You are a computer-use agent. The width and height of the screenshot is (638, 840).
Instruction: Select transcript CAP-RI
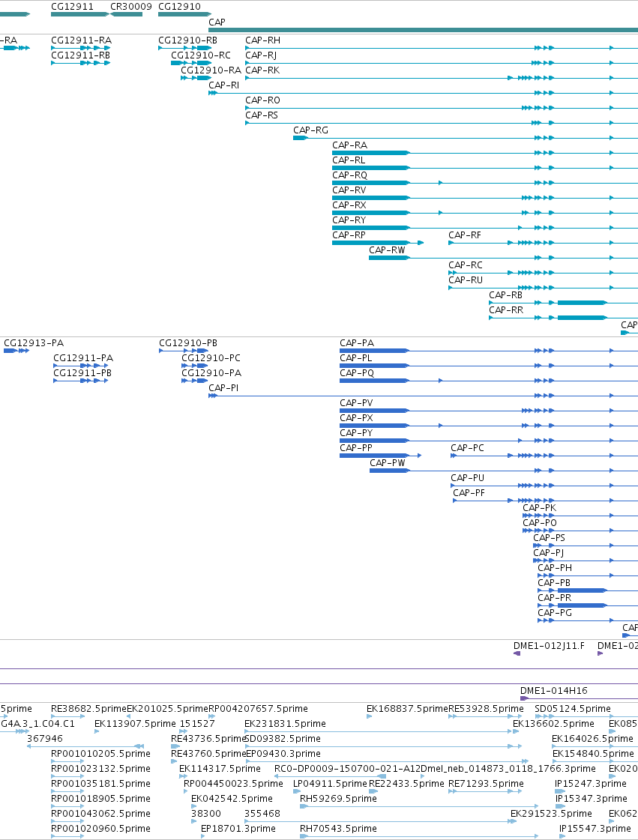[x=423, y=93]
